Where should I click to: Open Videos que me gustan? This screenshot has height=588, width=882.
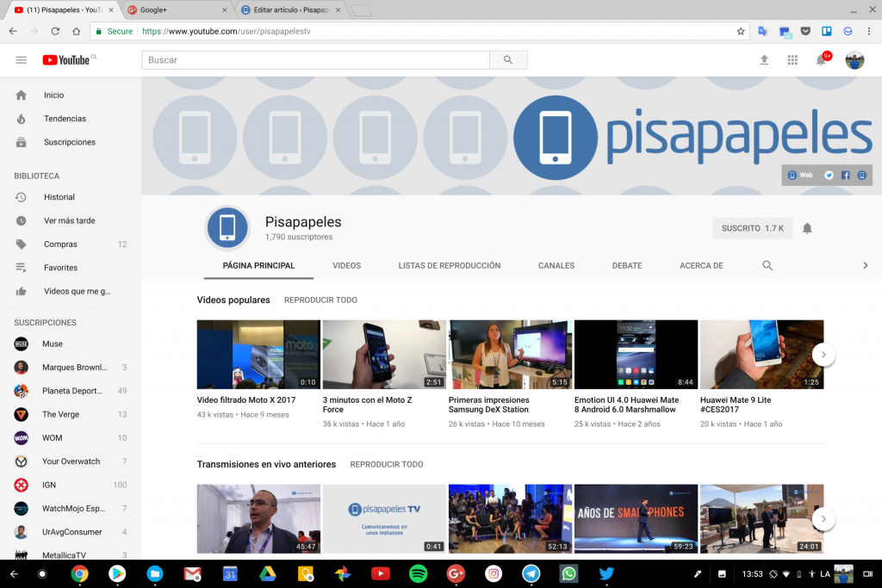point(71,291)
